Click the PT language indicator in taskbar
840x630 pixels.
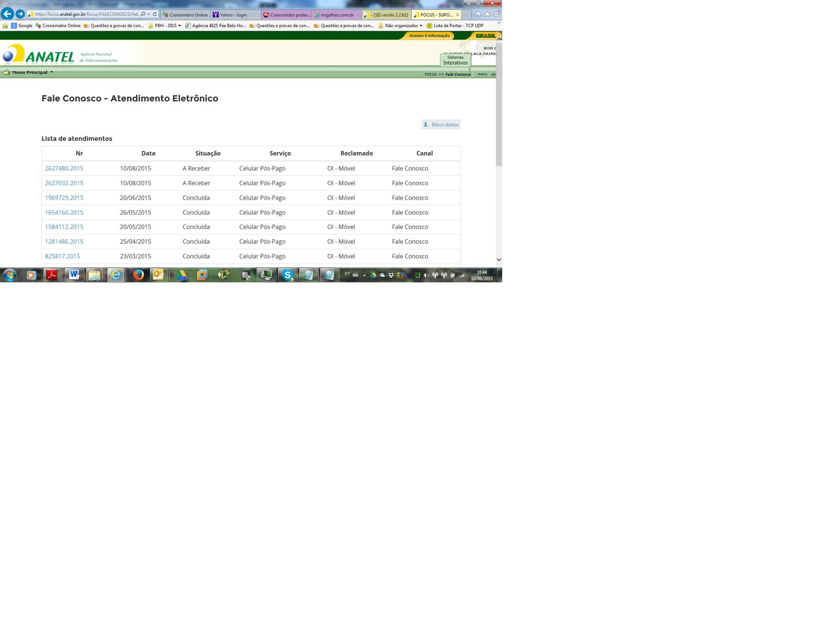coord(347,275)
